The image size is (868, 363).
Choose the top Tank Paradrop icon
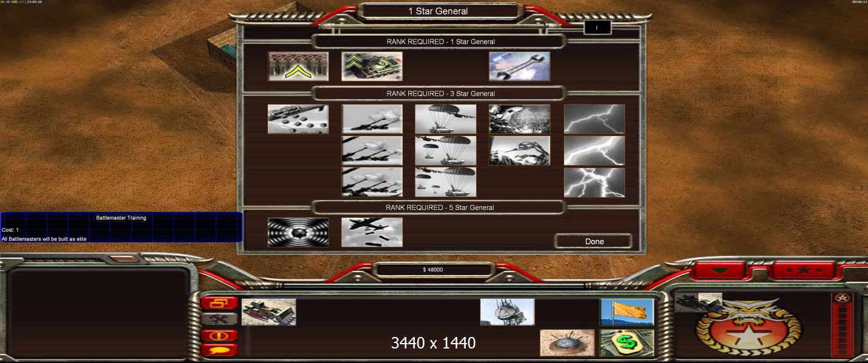pos(446,119)
